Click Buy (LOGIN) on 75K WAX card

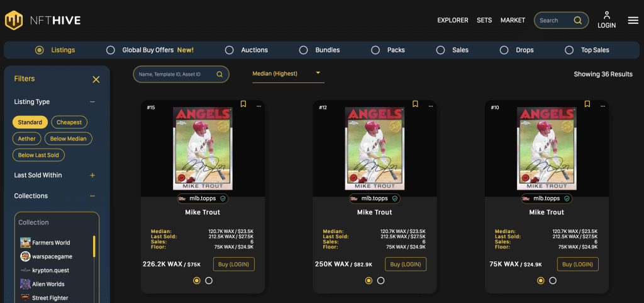coord(578,264)
